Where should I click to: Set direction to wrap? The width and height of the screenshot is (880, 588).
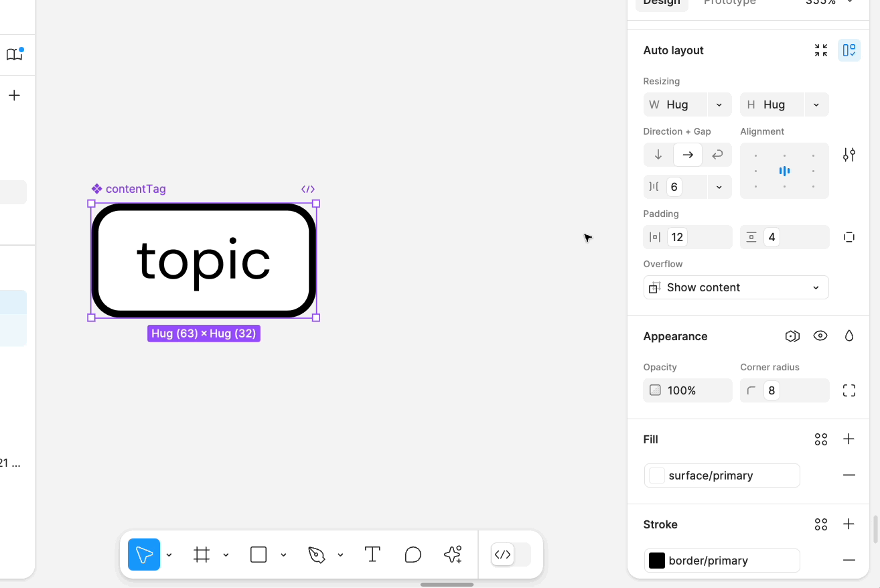coord(717,155)
